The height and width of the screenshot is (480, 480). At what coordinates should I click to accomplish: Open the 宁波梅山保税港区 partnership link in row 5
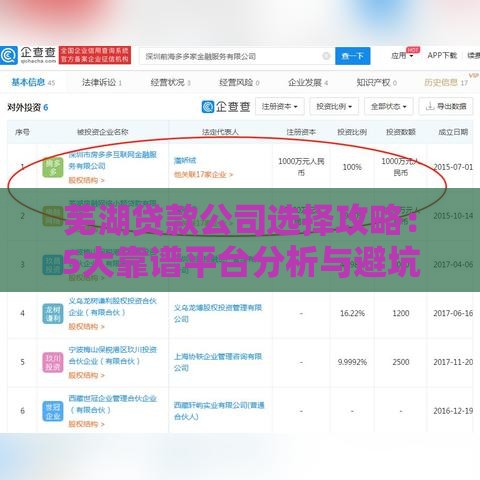click(x=112, y=355)
